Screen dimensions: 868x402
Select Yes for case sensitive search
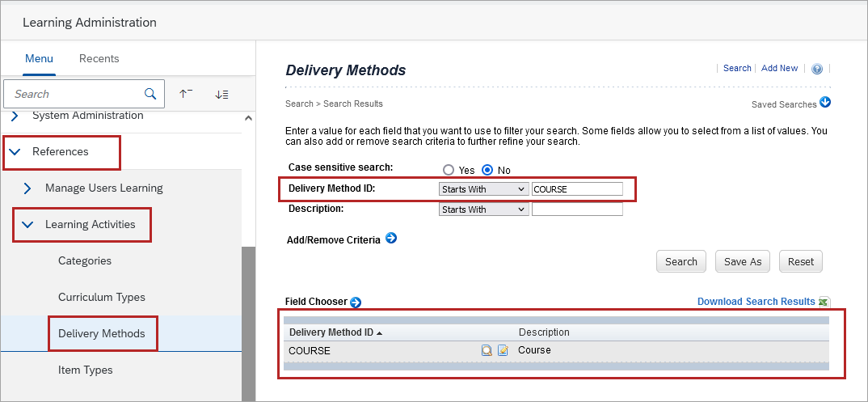tap(449, 170)
